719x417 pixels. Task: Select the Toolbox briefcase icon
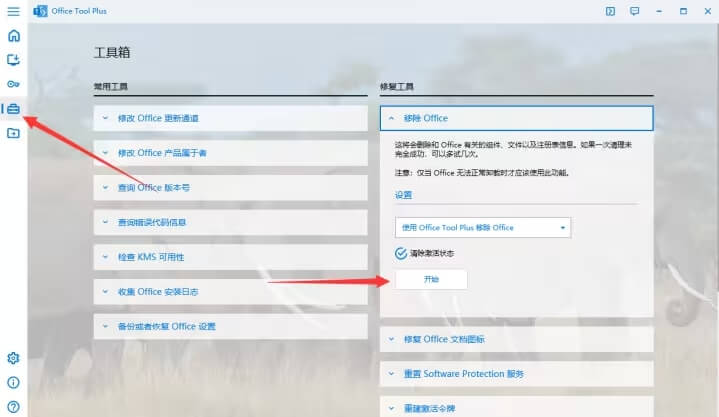coord(13,109)
